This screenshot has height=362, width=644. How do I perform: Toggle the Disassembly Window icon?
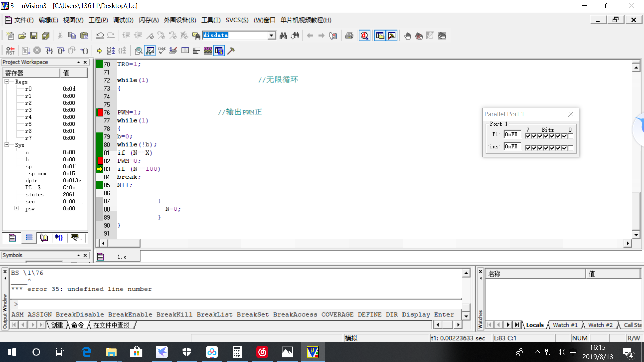pyautogui.click(x=138, y=51)
